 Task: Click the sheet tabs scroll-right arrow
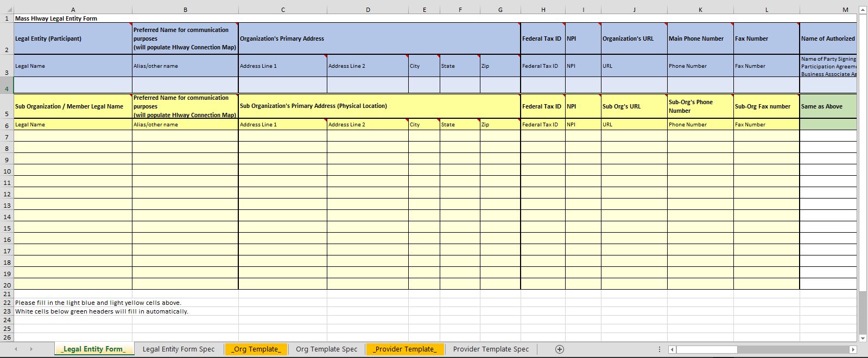tap(31, 349)
